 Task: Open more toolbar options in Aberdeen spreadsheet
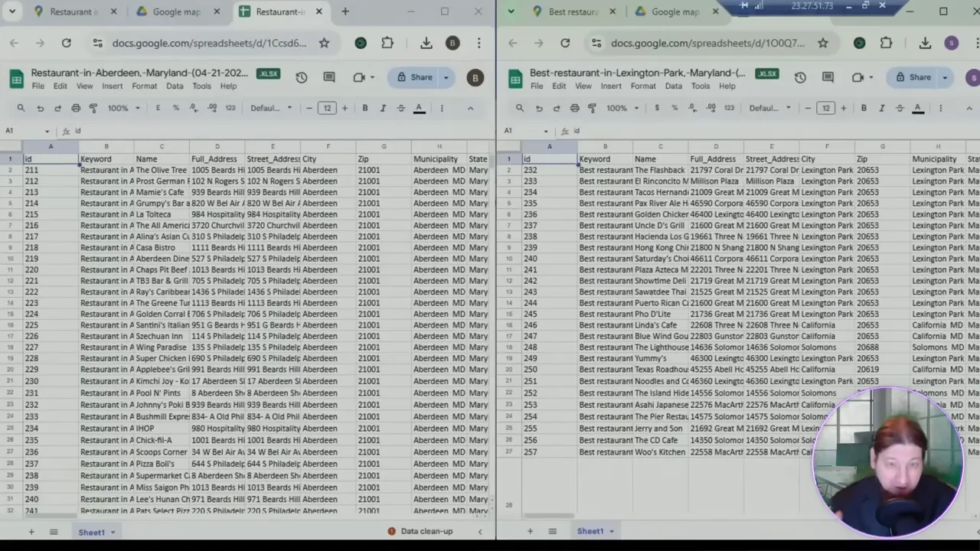tap(441, 108)
